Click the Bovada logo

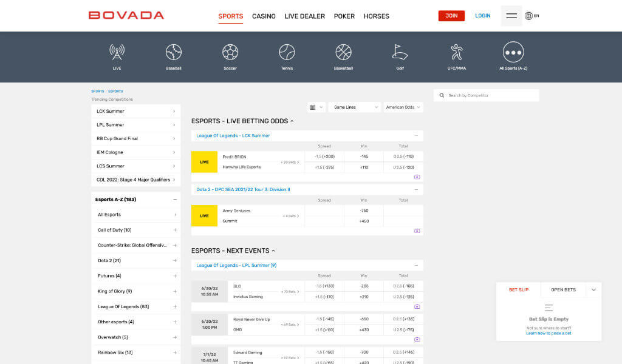[126, 15]
